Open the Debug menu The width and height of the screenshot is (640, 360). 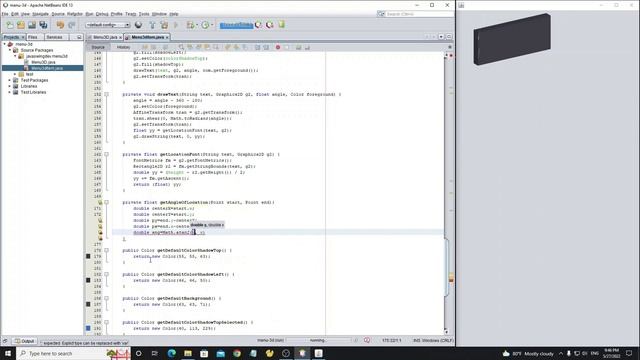tap(102, 14)
